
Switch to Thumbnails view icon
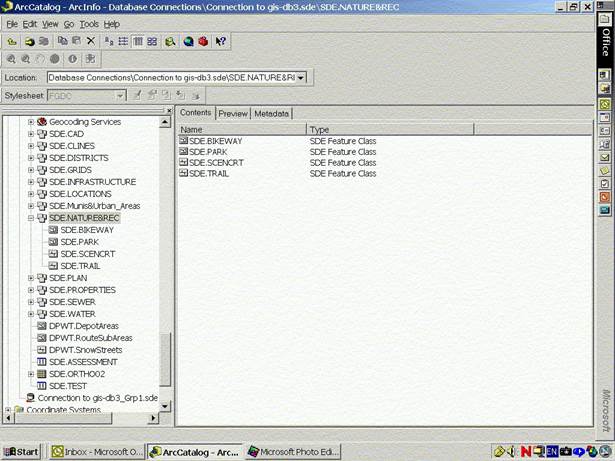(x=152, y=41)
